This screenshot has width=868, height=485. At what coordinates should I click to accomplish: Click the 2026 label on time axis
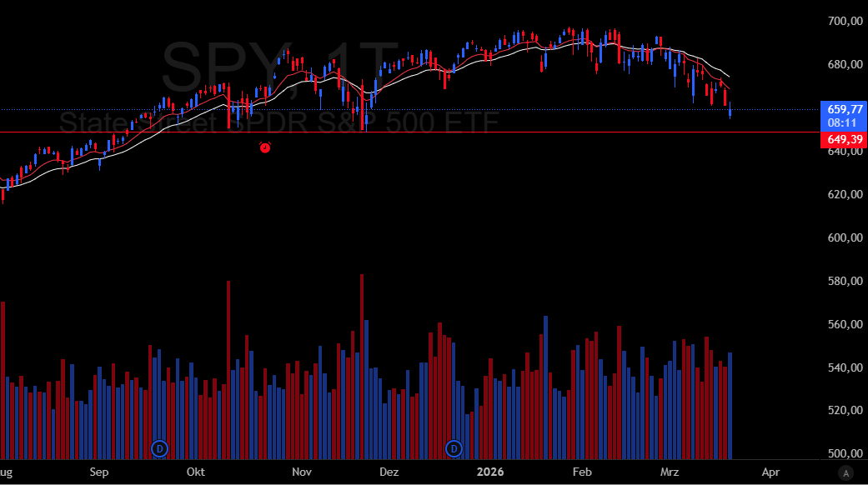(490, 472)
